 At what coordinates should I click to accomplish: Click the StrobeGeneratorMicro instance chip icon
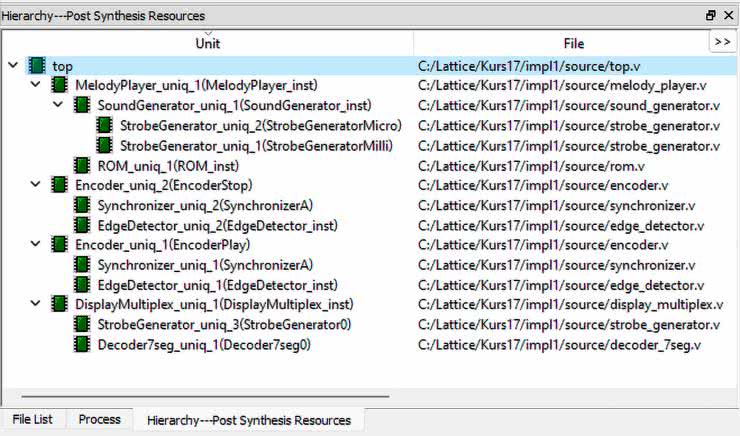[x=104, y=126]
